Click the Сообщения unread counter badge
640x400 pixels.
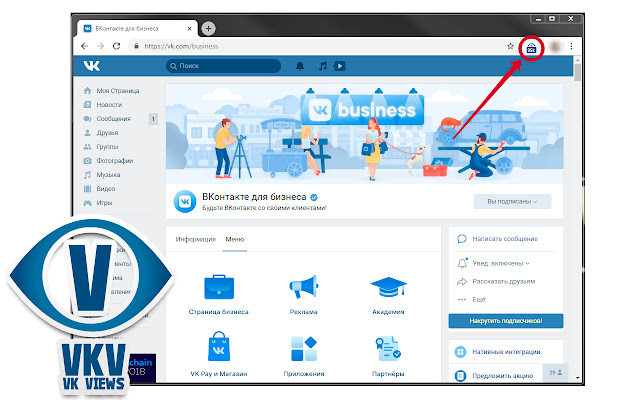point(153,119)
